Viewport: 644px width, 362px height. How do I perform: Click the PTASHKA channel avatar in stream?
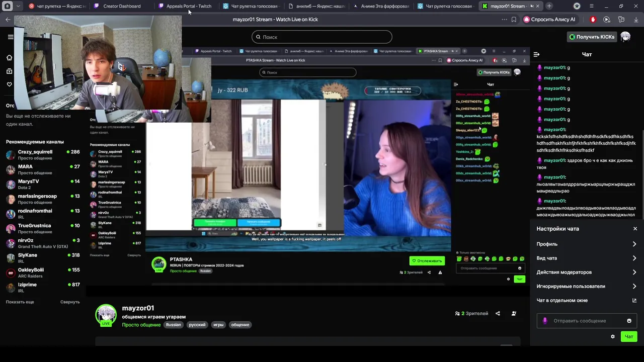point(159,264)
